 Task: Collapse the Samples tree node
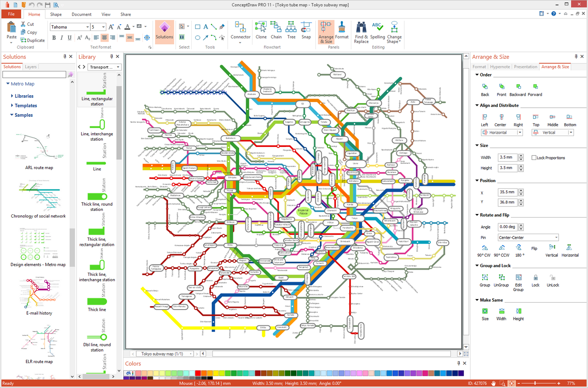(12, 115)
